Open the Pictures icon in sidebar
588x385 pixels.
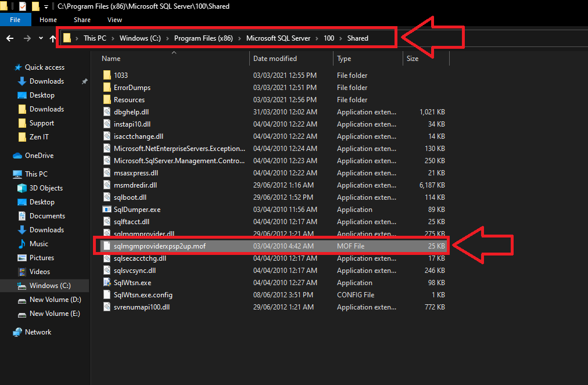click(22, 258)
